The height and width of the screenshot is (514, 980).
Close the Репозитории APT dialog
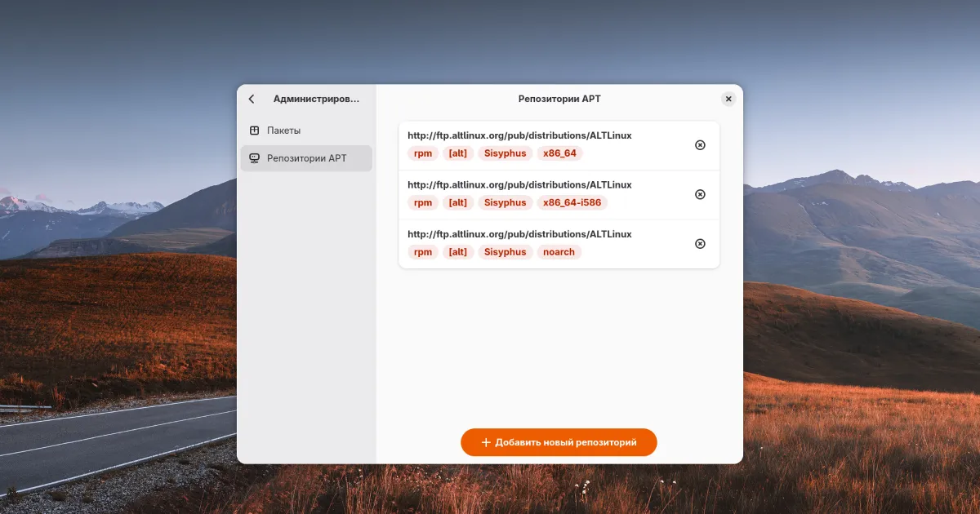pos(728,99)
